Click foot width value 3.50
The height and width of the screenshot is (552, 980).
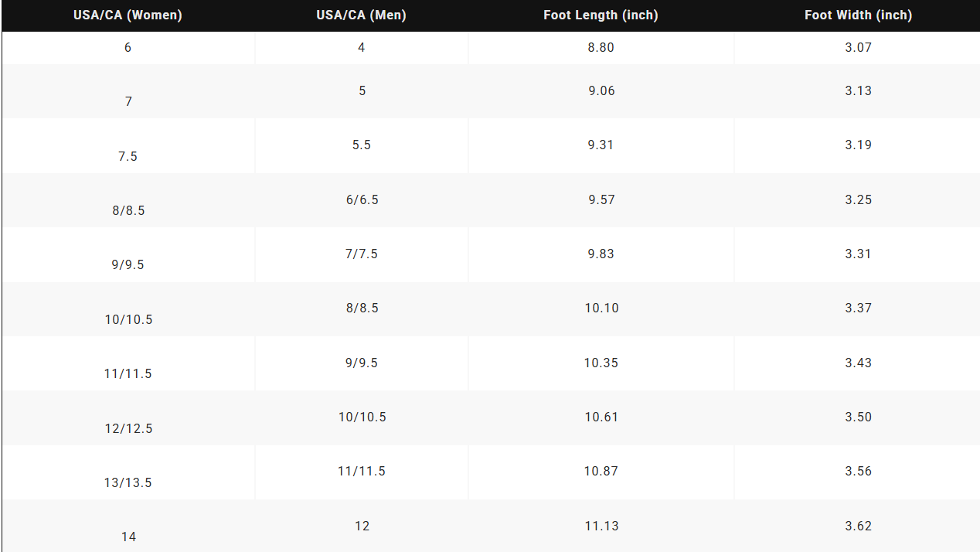[x=858, y=417]
